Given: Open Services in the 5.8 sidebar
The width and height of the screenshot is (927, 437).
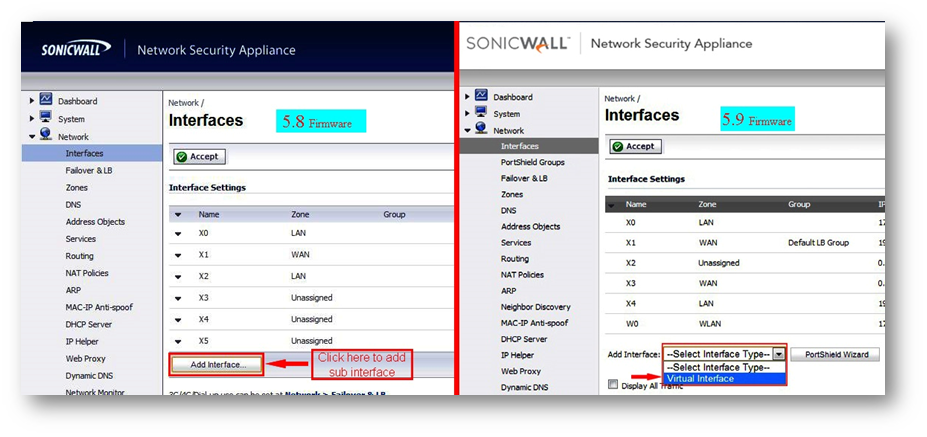Looking at the screenshot, I should (80, 239).
